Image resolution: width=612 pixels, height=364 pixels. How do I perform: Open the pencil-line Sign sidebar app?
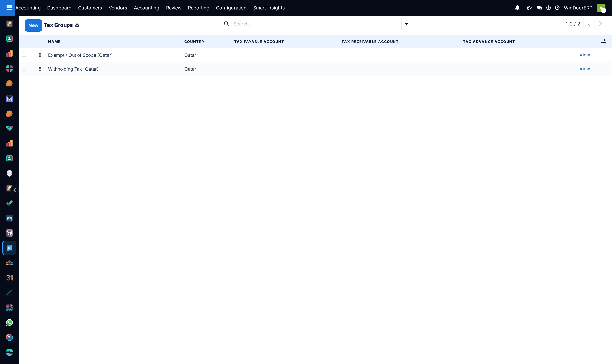pos(9,293)
